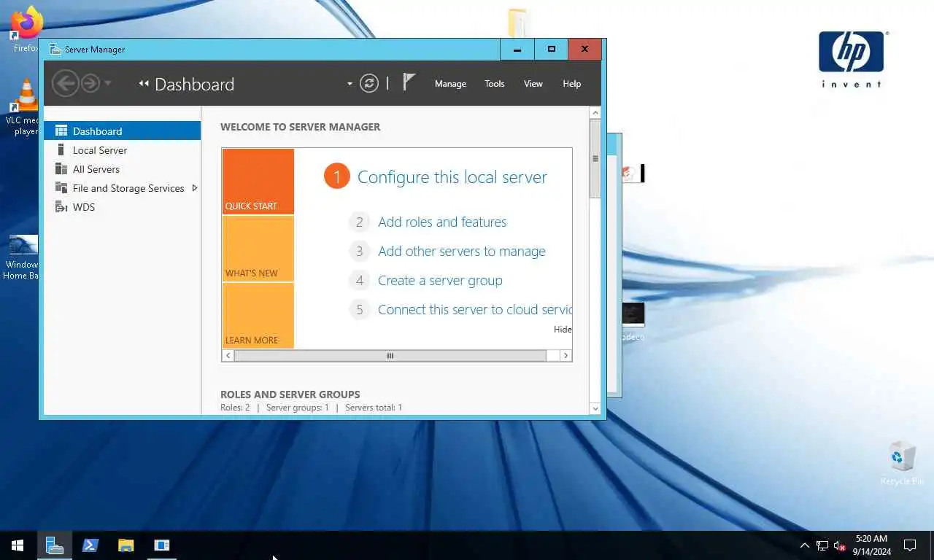Click the Dashboard grid icon
This screenshot has height=560, width=934.
click(x=61, y=131)
